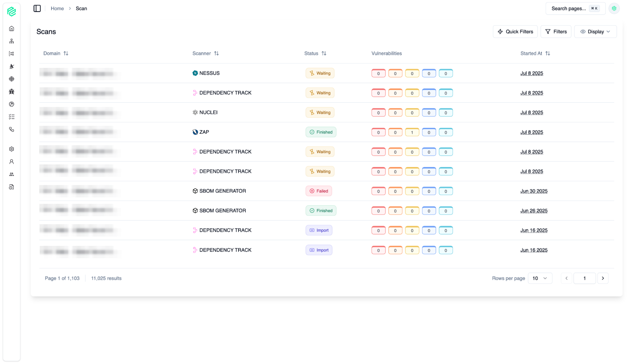631x364 pixels.
Task: Click the Quick Filters button
Action: pos(515,32)
